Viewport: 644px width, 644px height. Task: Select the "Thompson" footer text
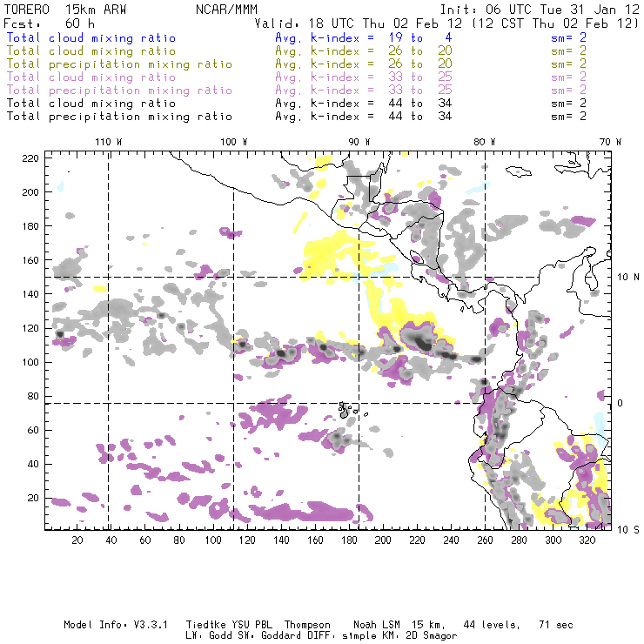(307, 625)
